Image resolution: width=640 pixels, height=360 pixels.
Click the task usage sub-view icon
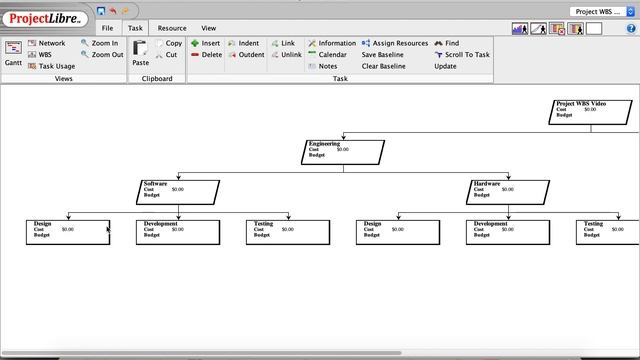click(557, 29)
